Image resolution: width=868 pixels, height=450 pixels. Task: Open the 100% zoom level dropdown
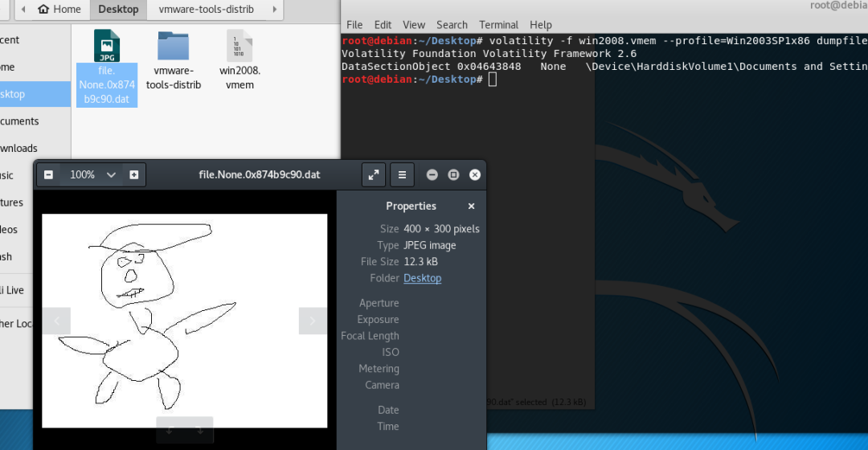click(x=92, y=175)
